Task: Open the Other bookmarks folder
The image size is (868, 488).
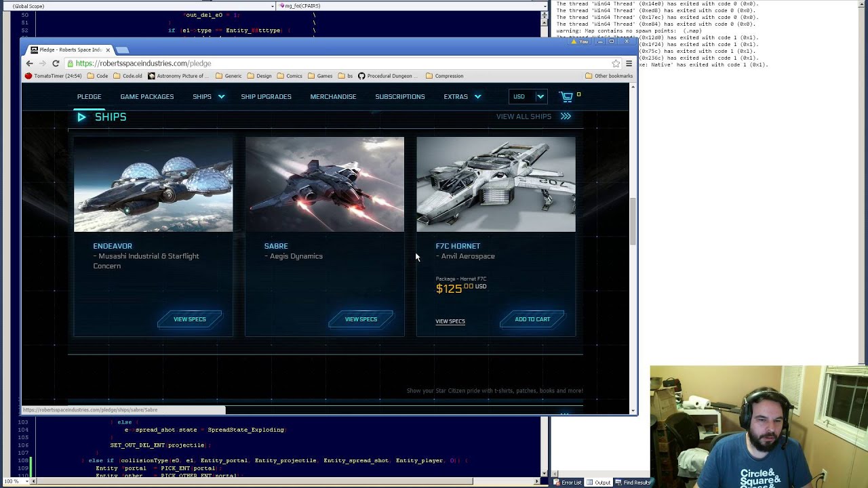Action: pos(609,76)
